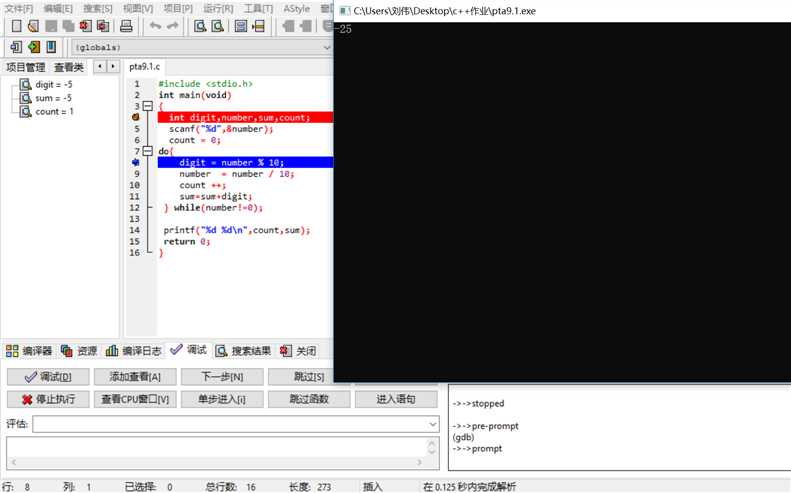Viewport: 791px width, 493px height.
Task: Click the Open file toolbar icon
Action: pos(34,26)
